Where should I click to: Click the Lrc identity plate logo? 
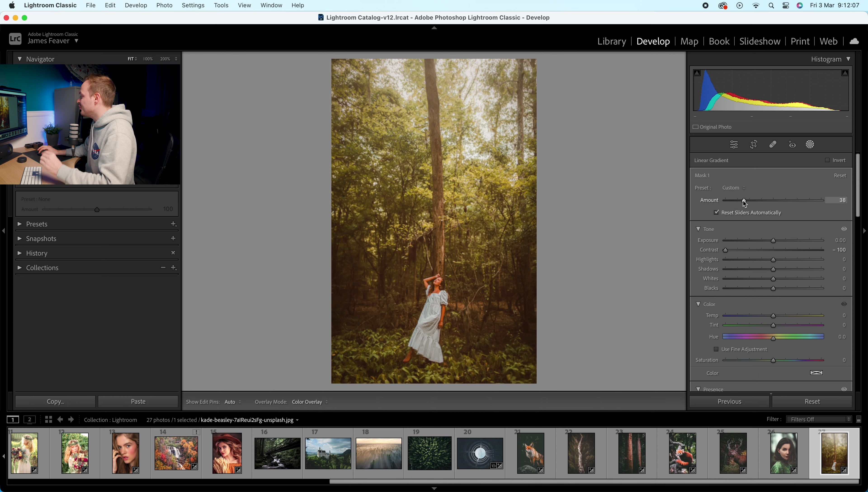[x=15, y=39]
